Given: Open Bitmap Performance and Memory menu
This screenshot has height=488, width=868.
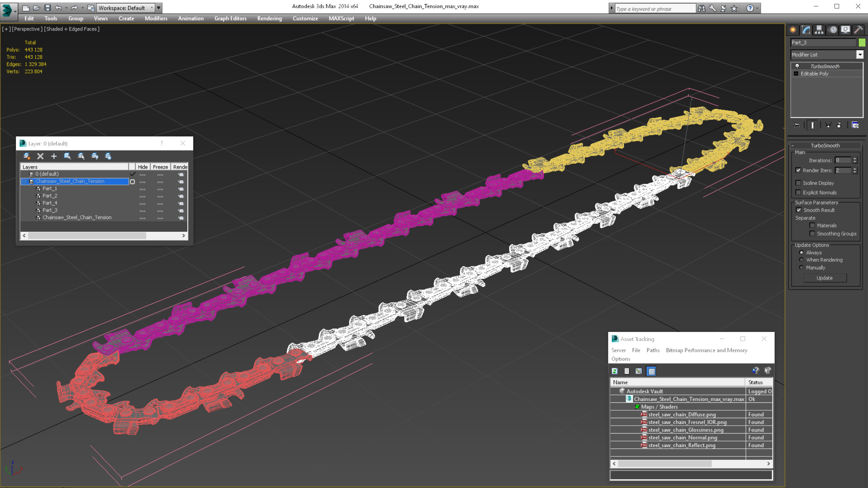Looking at the screenshot, I should click(706, 350).
